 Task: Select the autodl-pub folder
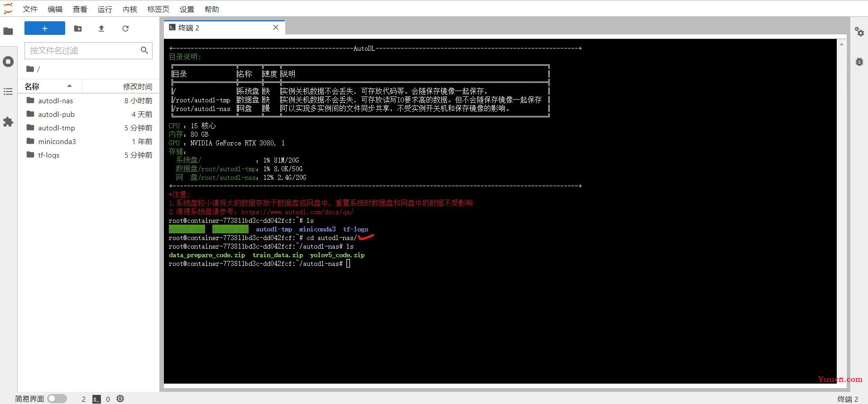[89, 114]
